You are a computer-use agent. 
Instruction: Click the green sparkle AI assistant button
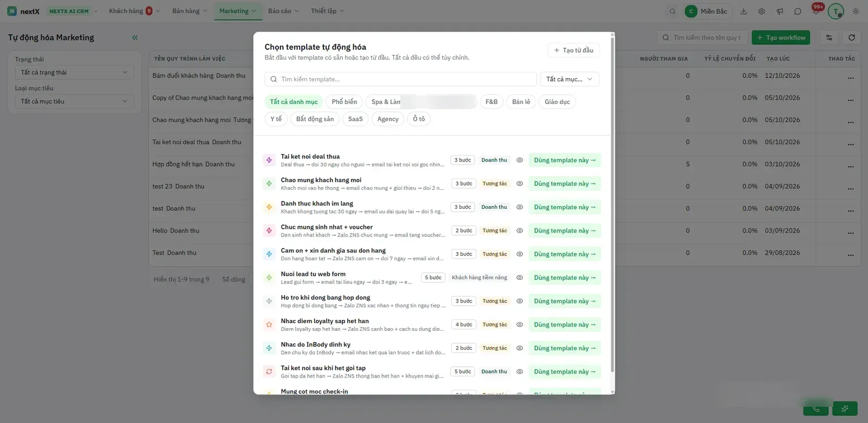click(845, 408)
